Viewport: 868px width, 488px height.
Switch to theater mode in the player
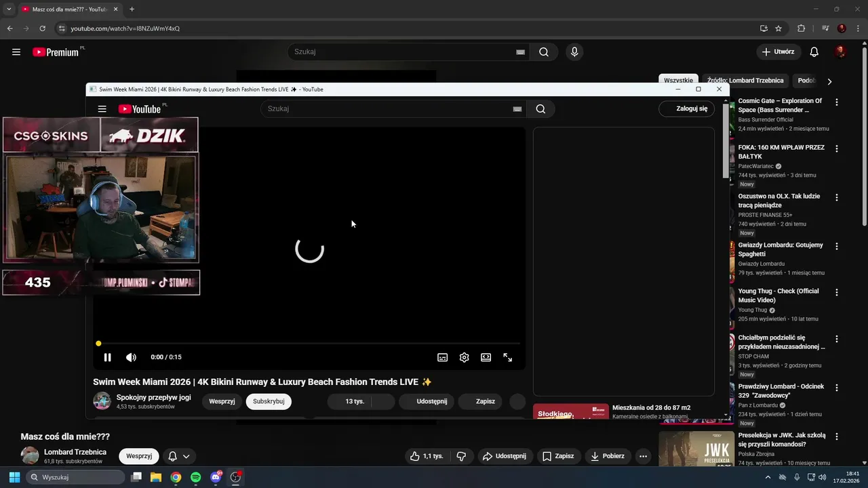[486, 357]
